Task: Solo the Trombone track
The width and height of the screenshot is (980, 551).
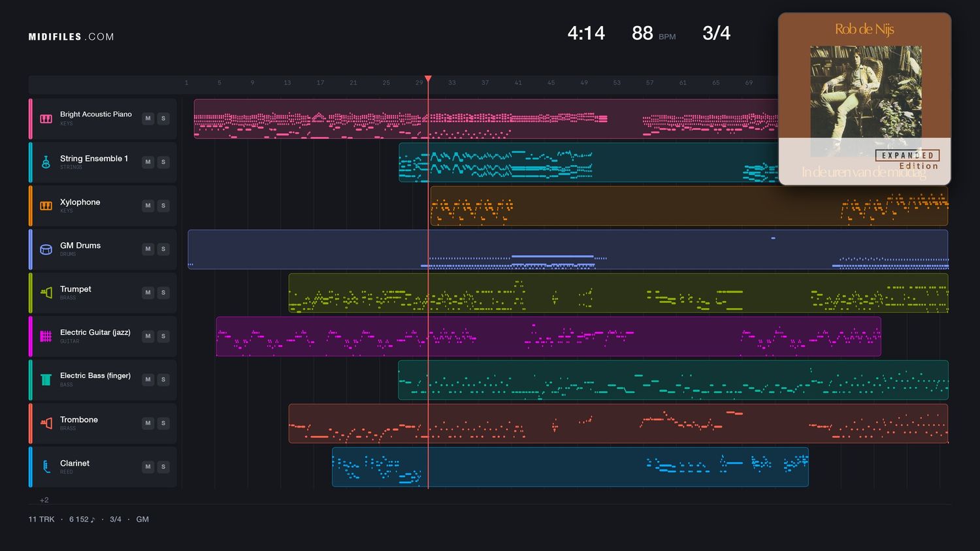Action: pos(163,423)
